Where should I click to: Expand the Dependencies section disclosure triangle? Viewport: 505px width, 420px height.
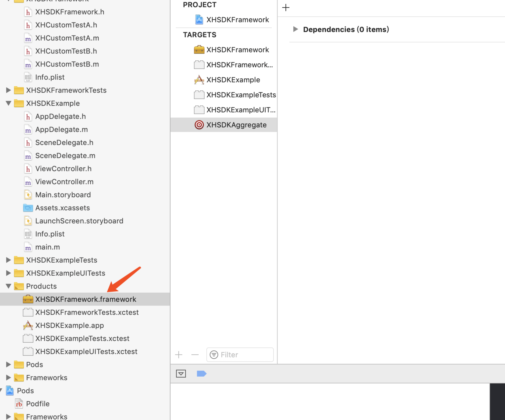pos(296,29)
